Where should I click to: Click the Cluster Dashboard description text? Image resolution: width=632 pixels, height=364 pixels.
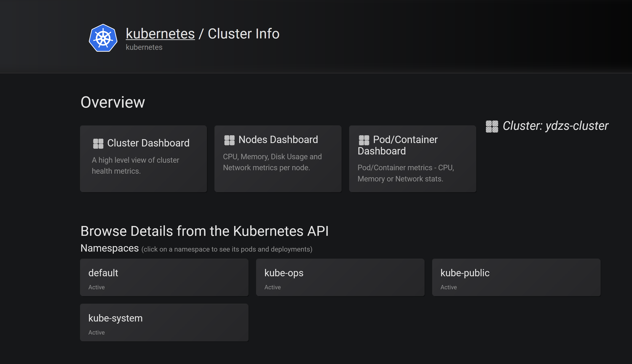click(x=135, y=165)
